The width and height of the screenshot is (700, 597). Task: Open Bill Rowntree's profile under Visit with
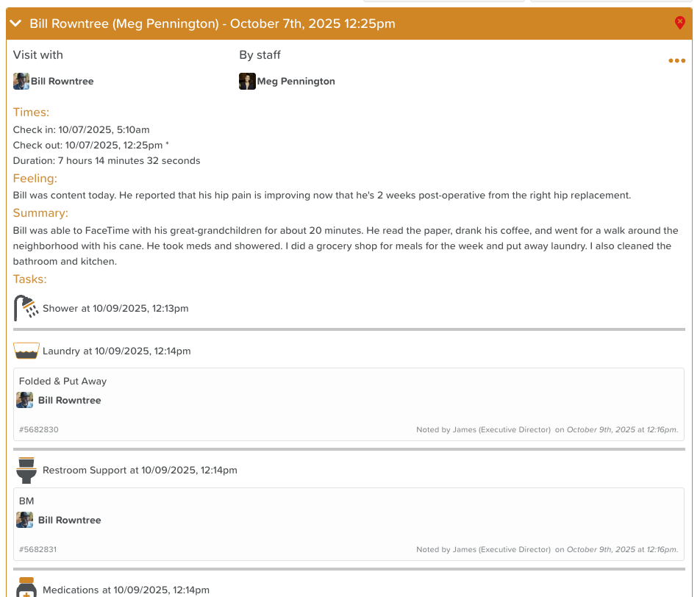62,82
